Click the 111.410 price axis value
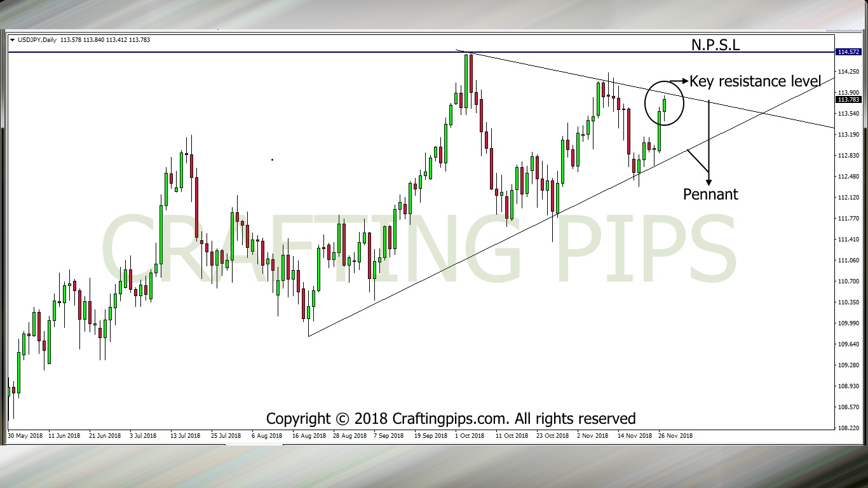 [x=848, y=240]
